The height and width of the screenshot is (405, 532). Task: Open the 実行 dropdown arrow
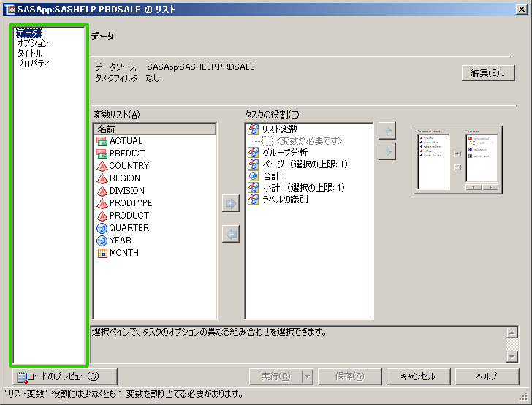(308, 376)
